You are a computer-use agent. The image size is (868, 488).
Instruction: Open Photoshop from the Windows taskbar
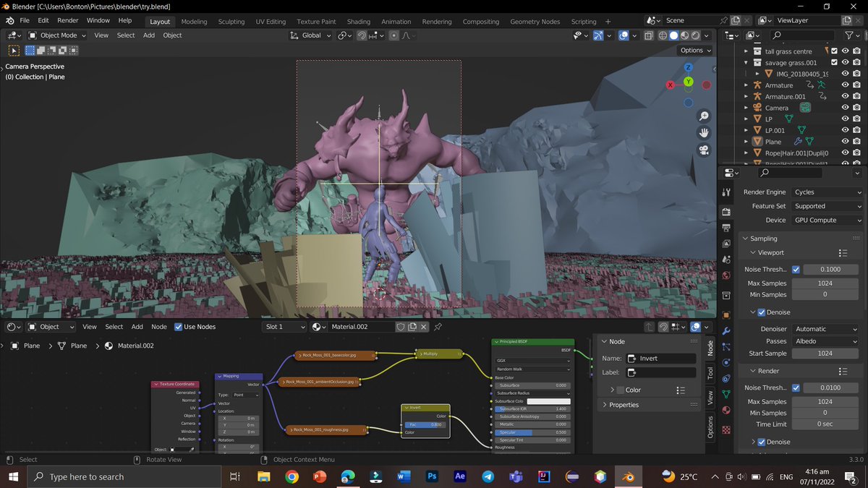coord(432,476)
